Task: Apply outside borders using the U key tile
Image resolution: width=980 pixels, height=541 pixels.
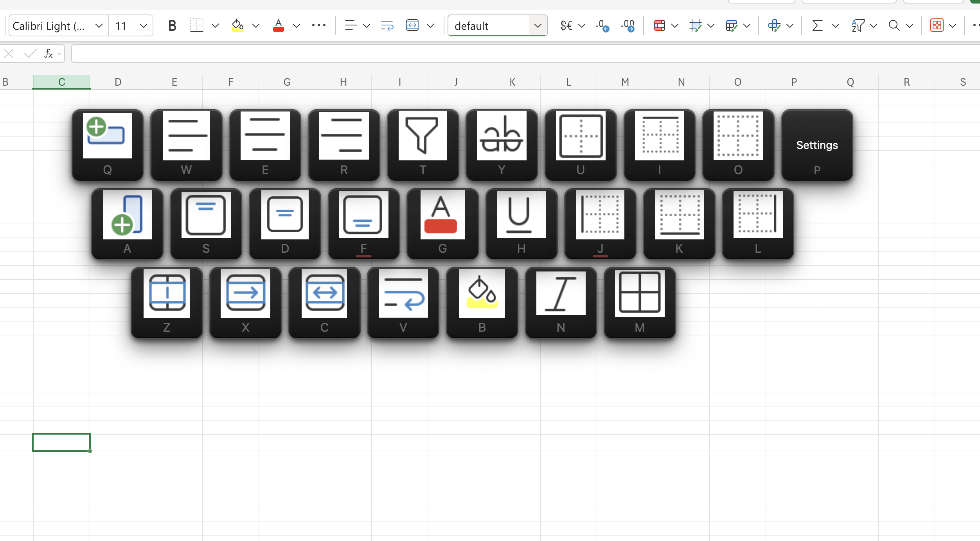Action: [581, 145]
